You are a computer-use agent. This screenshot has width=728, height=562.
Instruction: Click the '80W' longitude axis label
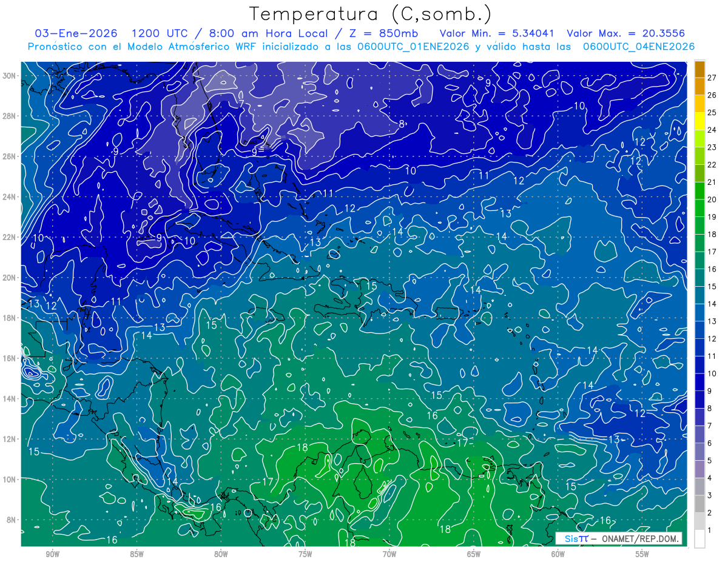pos(221,554)
